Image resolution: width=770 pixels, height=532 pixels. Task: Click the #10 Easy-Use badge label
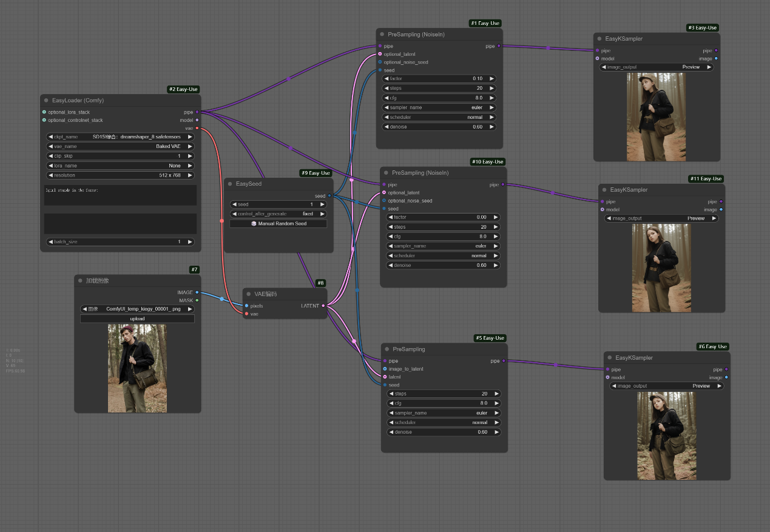488,162
